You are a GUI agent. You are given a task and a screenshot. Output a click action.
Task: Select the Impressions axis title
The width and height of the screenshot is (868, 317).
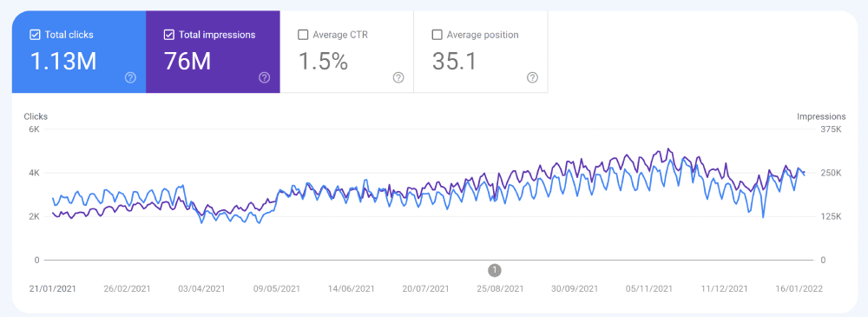[x=821, y=116]
